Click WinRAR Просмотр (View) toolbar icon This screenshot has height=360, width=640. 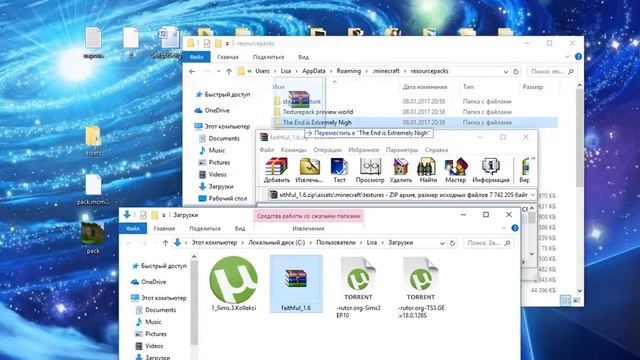click(370, 170)
